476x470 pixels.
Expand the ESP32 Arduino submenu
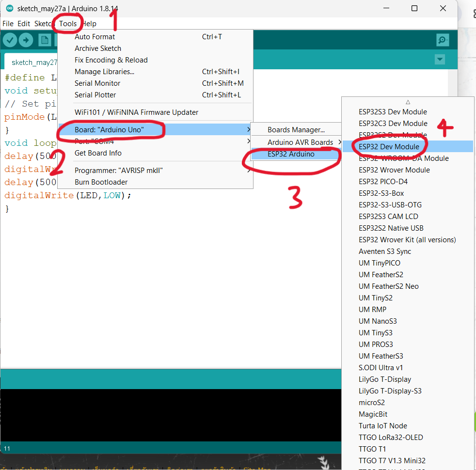pyautogui.click(x=296, y=154)
